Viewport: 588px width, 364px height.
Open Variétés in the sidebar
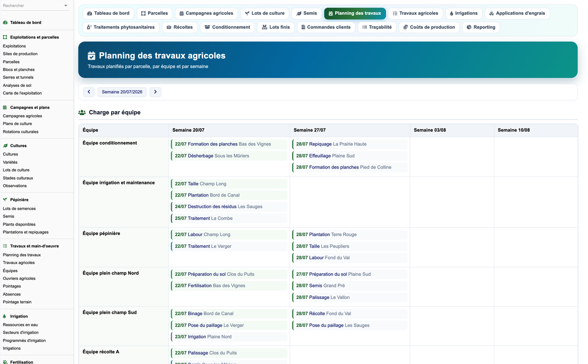(x=10, y=162)
